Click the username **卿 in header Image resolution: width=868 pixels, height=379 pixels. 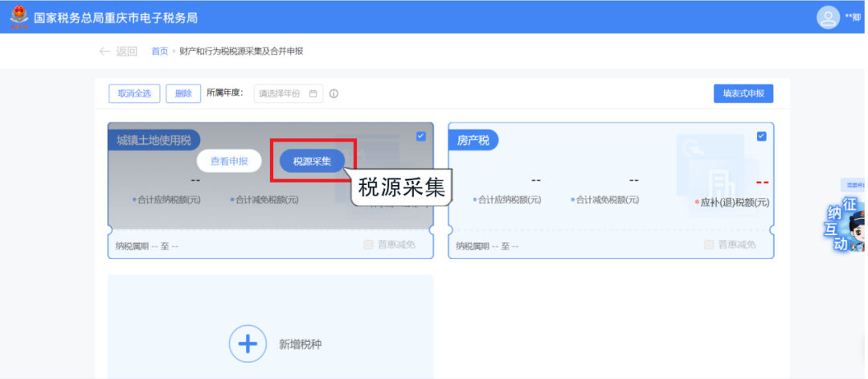coord(853,18)
